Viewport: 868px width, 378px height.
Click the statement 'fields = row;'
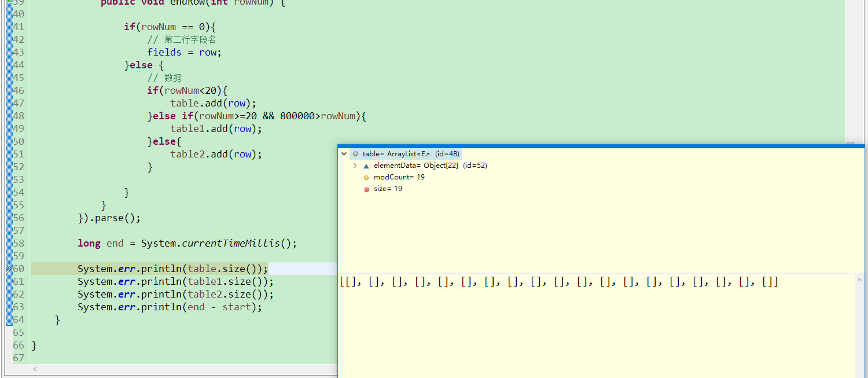(184, 52)
